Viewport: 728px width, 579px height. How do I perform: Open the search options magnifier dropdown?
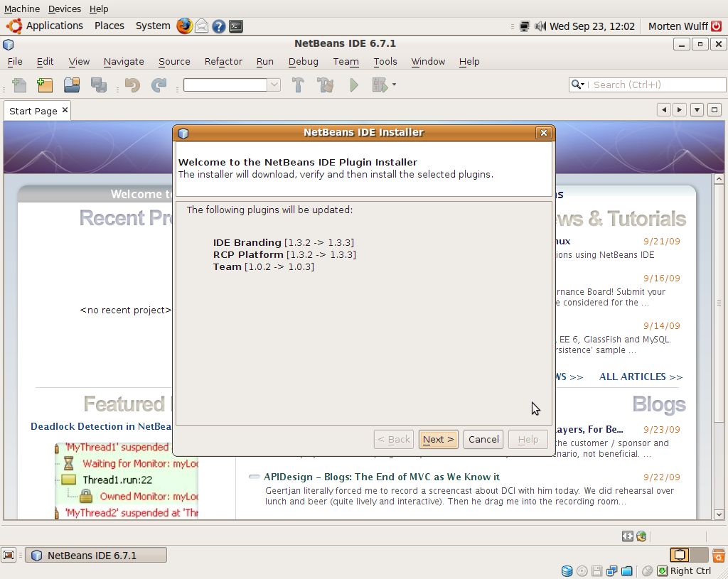coord(577,85)
